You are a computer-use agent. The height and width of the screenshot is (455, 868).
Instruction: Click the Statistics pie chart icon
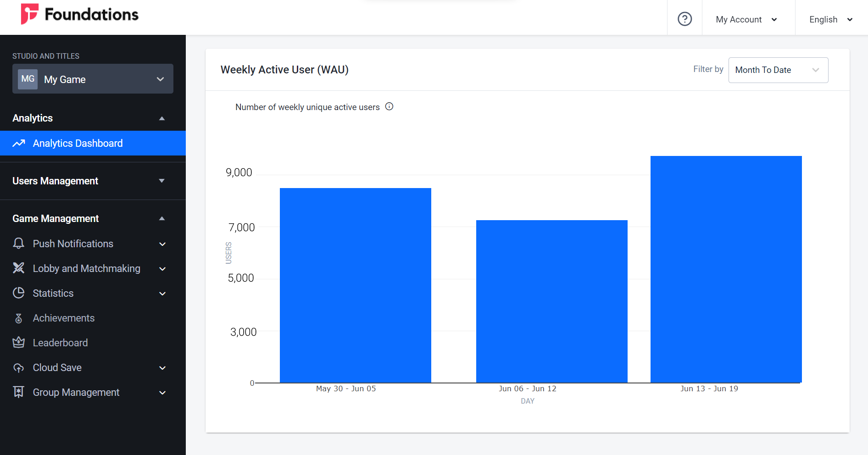[x=18, y=293]
